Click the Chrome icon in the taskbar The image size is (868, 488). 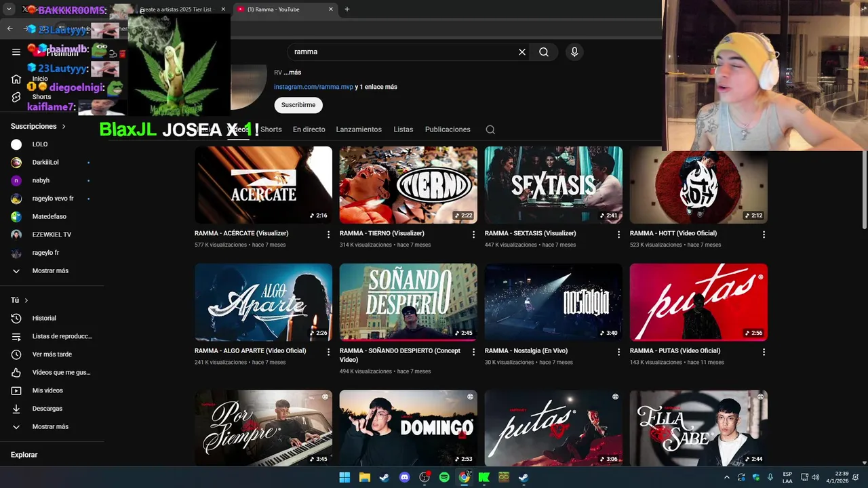pos(464,477)
